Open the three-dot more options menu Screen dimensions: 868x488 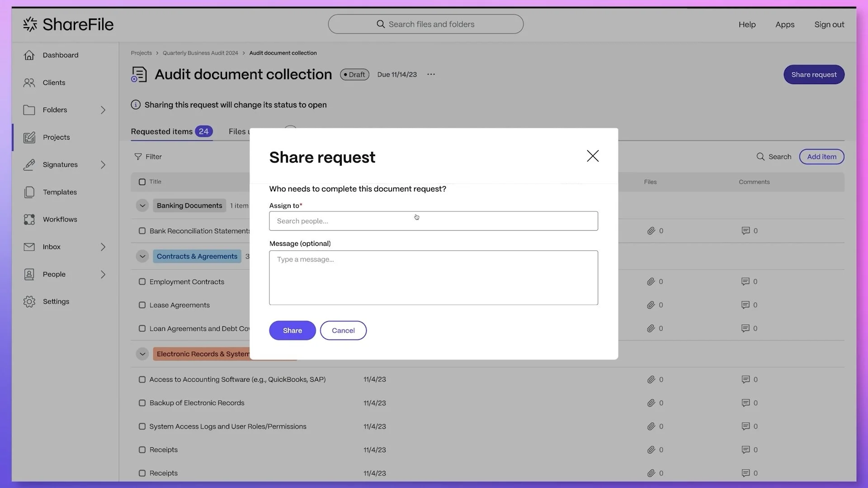[431, 75]
